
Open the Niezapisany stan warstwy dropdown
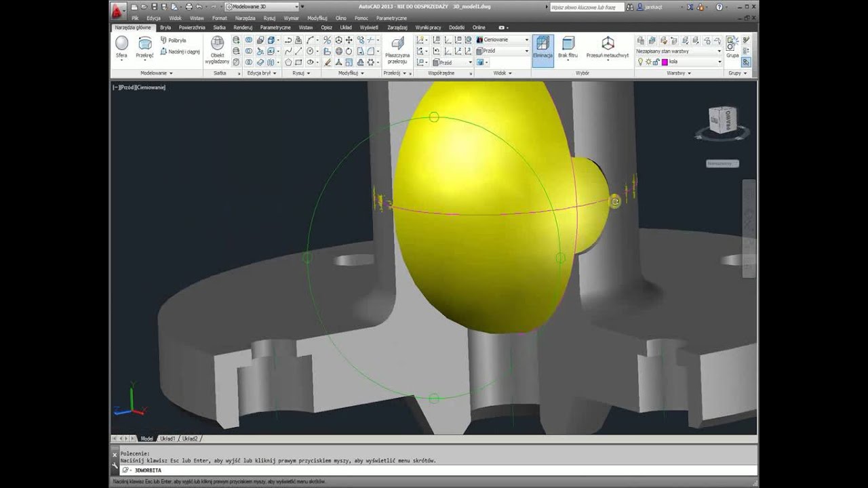678,51
